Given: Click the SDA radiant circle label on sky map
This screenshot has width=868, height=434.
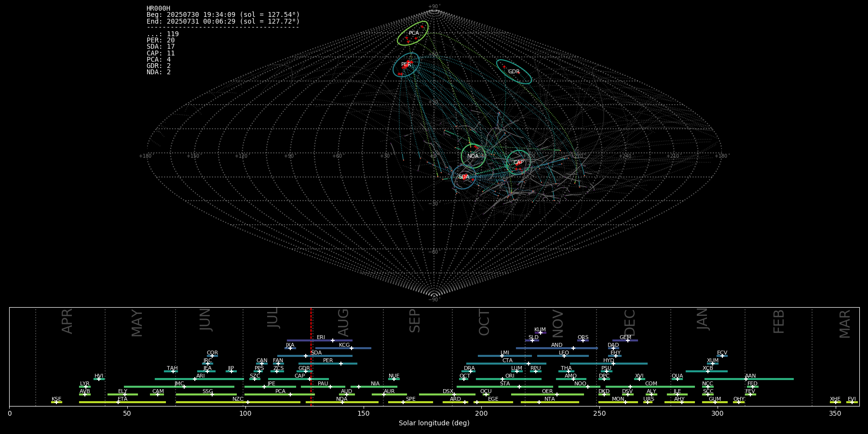Looking at the screenshot, I should (x=464, y=177).
